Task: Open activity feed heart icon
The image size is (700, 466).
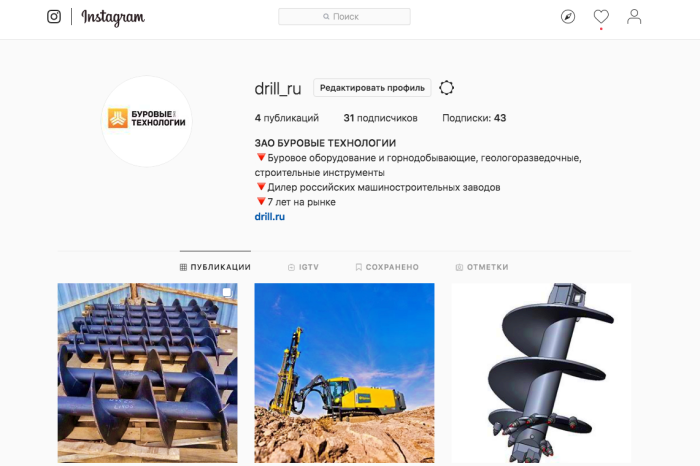Action: click(601, 17)
